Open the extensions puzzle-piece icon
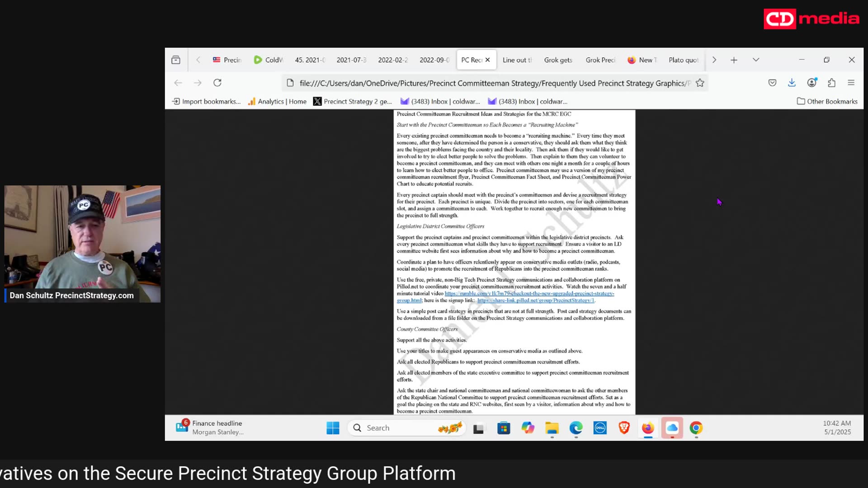Image resolution: width=868 pixels, height=488 pixels. coord(831,83)
